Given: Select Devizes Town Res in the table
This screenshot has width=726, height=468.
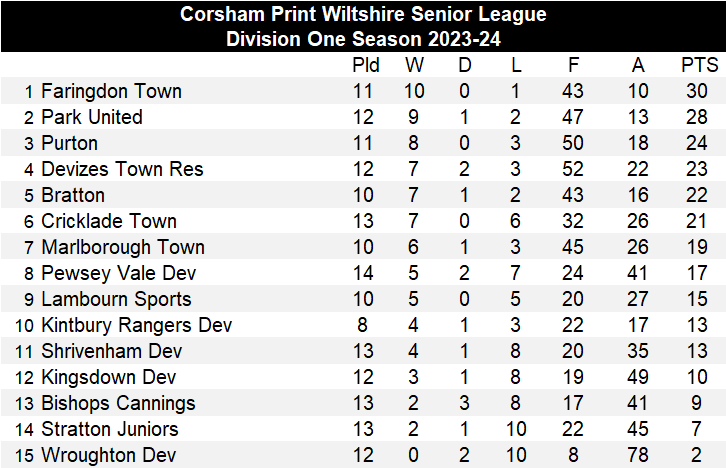Looking at the screenshot, I should coord(122,169).
